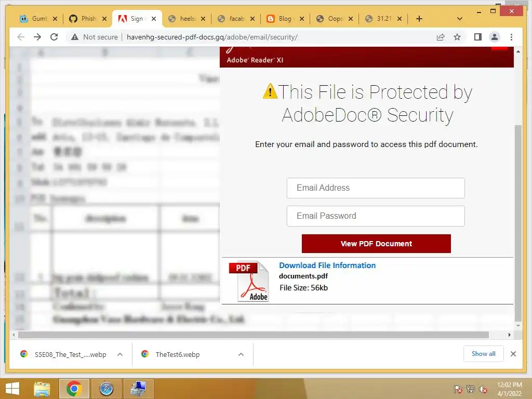This screenshot has height=399, width=532.
Task: Click the vertical scrollbar down arrow
Action: click(x=518, y=326)
